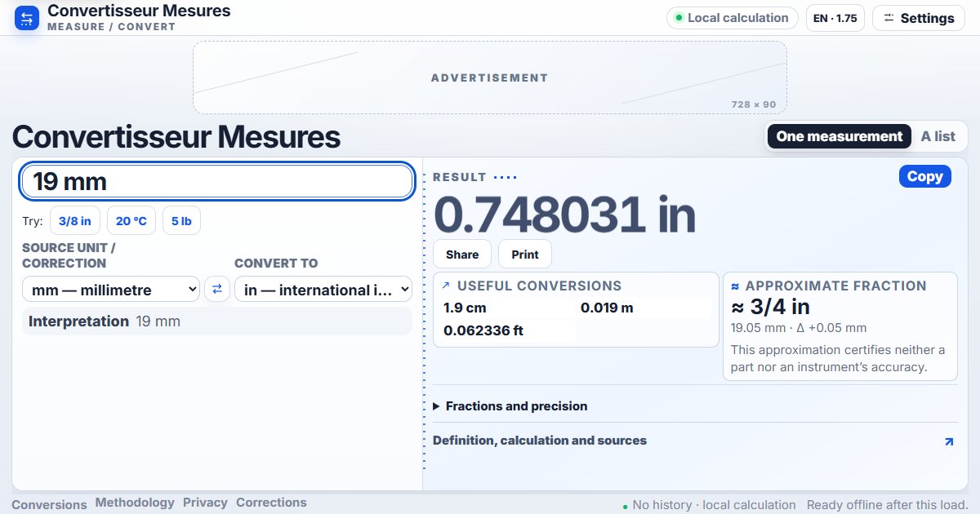Open the EN · 1.75 language selector
980x514 pixels.
835,18
